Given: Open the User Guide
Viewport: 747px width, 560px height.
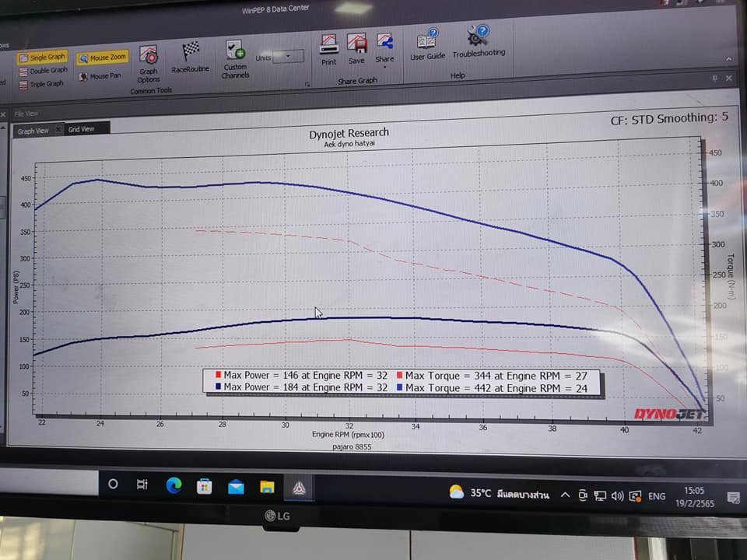Looking at the screenshot, I should point(427,44).
